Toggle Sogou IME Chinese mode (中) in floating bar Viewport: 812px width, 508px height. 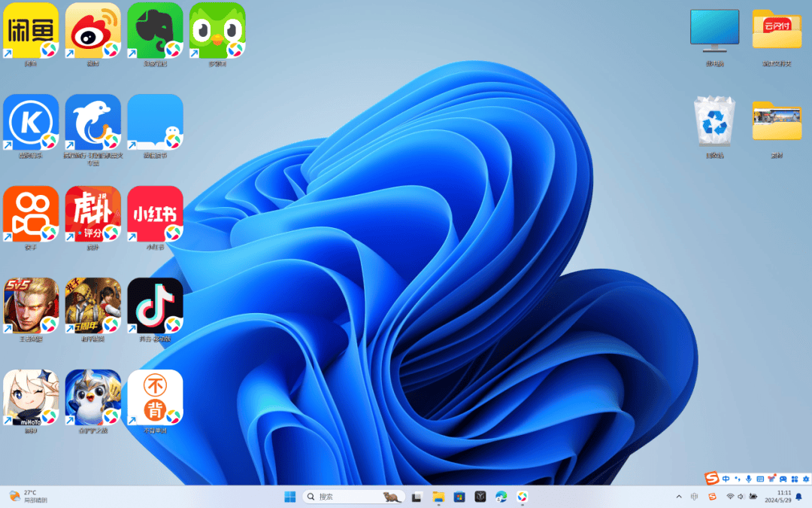tap(726, 479)
